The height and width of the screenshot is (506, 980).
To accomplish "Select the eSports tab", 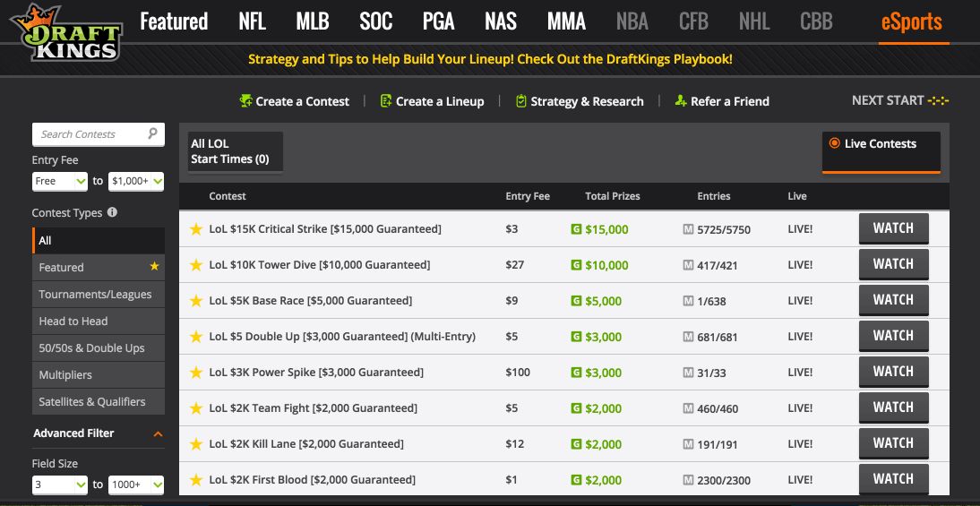I will (x=912, y=21).
